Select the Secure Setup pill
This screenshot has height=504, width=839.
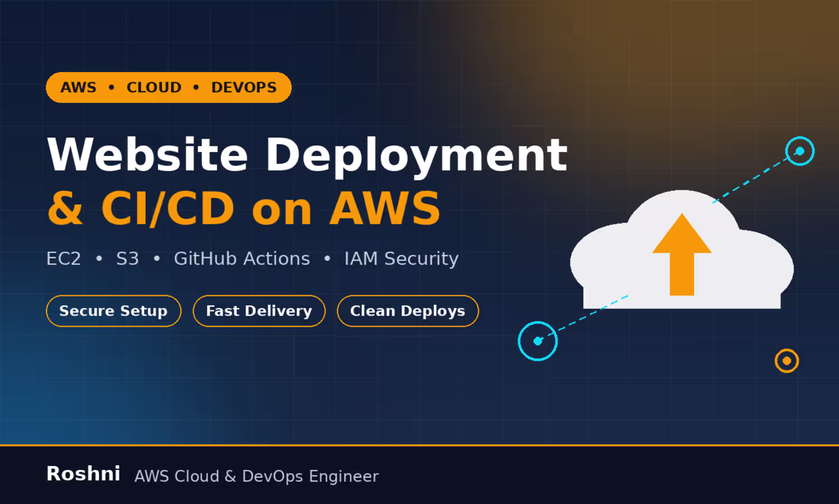click(x=114, y=311)
